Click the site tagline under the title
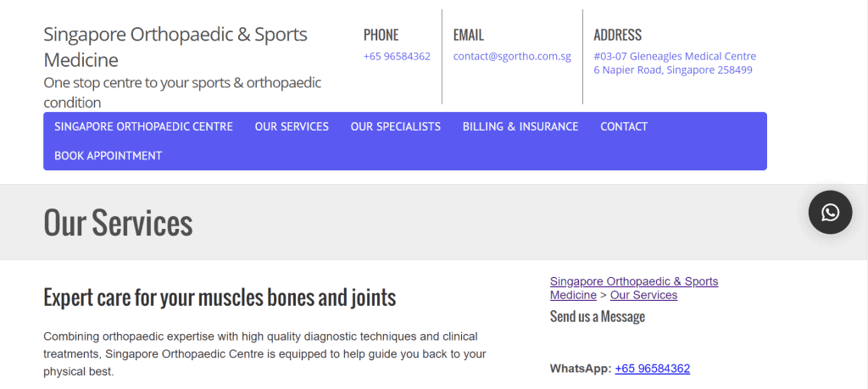This screenshot has height=389, width=868. [183, 93]
